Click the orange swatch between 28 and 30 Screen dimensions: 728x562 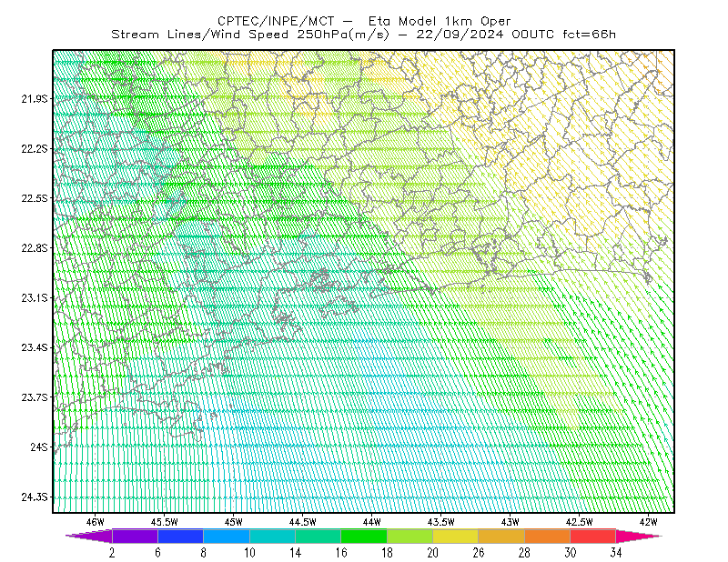[x=548, y=536]
